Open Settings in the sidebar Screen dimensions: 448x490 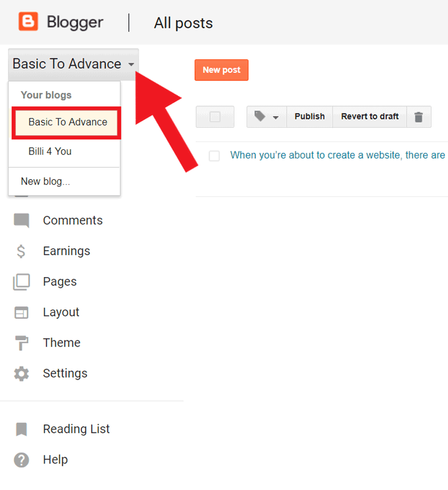coord(65,374)
